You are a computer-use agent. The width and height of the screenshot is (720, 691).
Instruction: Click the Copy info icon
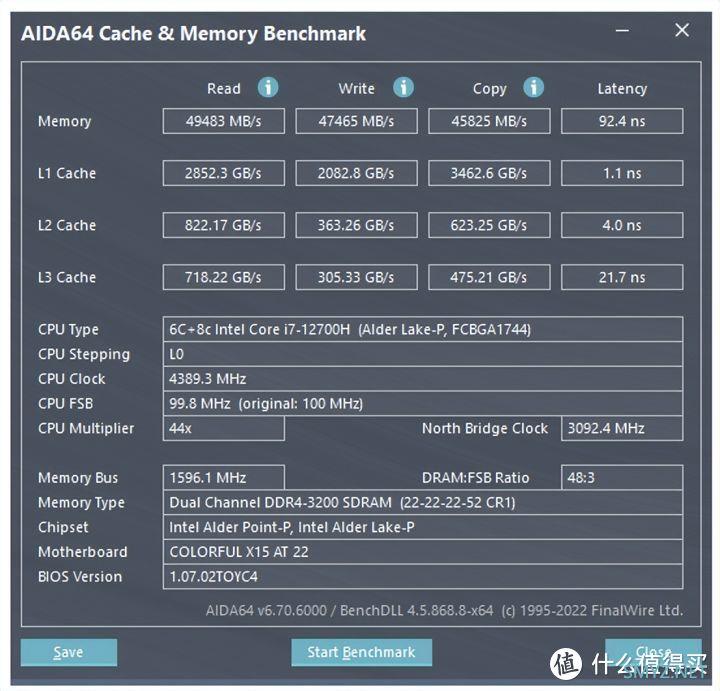(534, 87)
